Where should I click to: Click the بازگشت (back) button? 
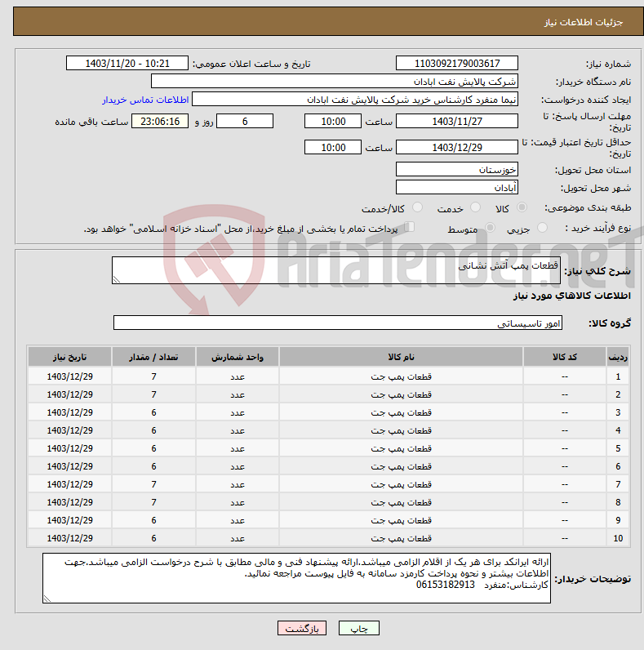(302, 629)
